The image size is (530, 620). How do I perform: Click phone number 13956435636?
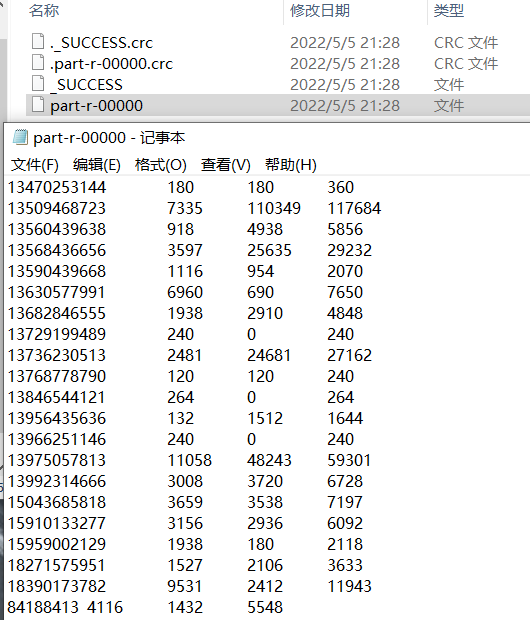57,418
